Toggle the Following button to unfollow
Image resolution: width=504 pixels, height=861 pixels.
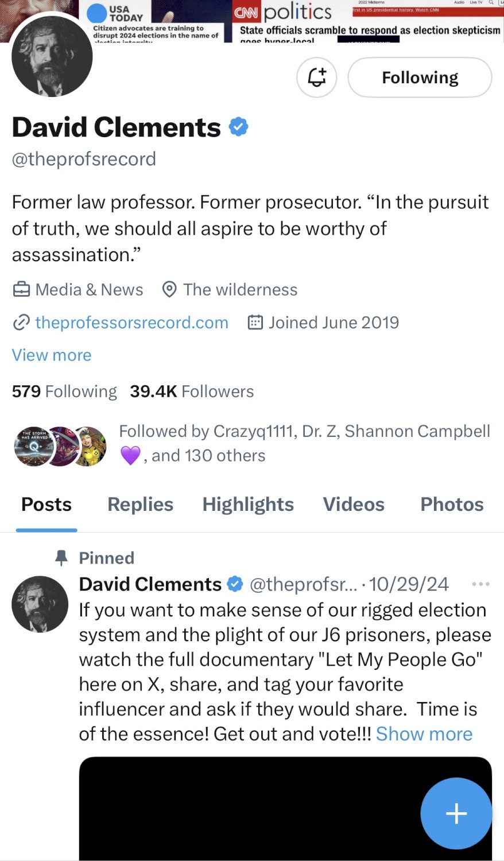tap(420, 77)
